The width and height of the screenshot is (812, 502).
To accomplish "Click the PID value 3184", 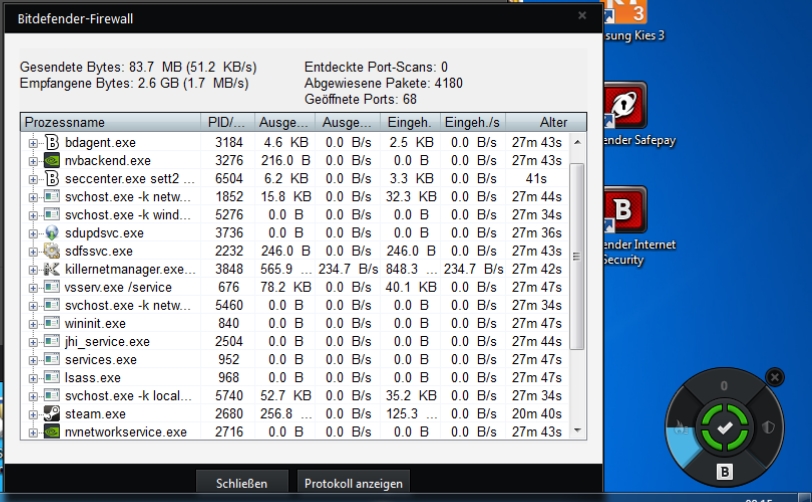I will pyautogui.click(x=229, y=142).
